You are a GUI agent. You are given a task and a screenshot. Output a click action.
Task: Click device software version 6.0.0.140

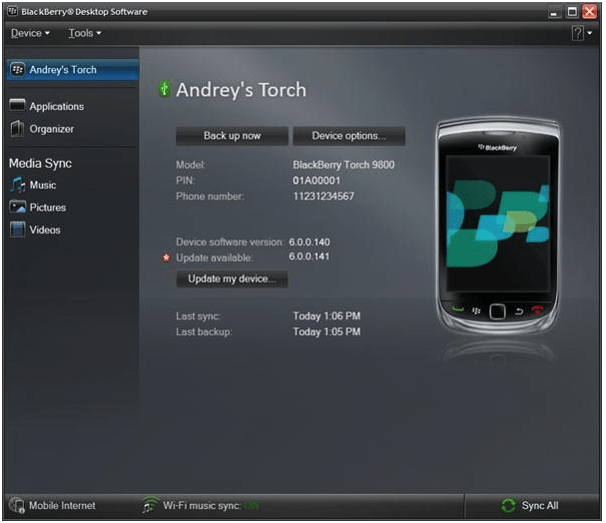coord(309,242)
